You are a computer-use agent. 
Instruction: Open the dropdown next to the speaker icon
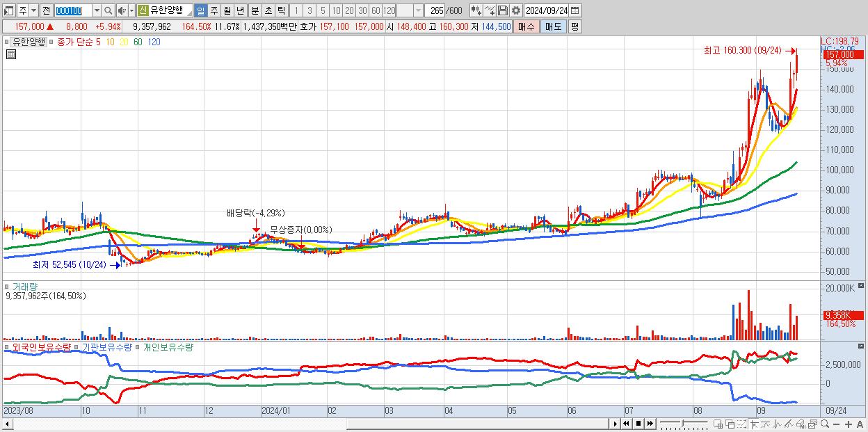[x=131, y=10]
